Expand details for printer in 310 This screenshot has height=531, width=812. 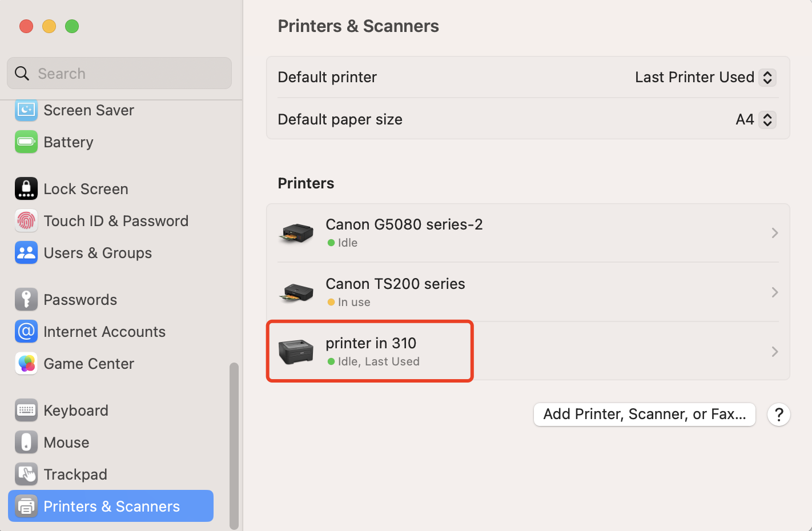click(774, 351)
